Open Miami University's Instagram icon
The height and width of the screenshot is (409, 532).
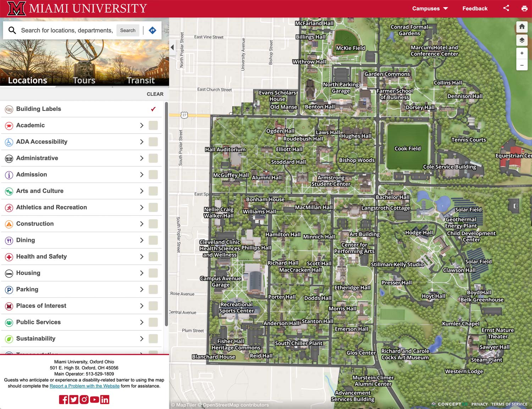coord(84,399)
